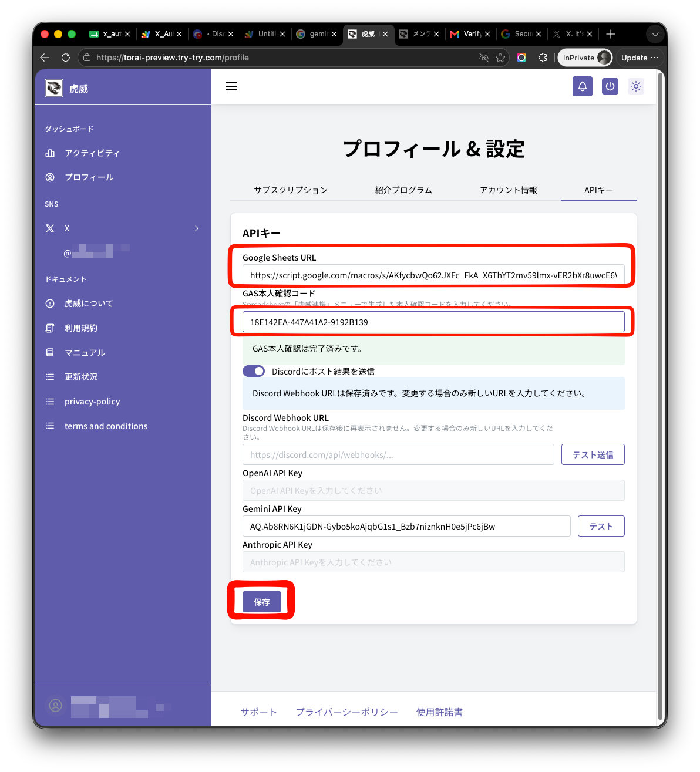The height and width of the screenshot is (772, 700).
Task: Switch to 紹介プログラム tab
Action: pos(403,190)
